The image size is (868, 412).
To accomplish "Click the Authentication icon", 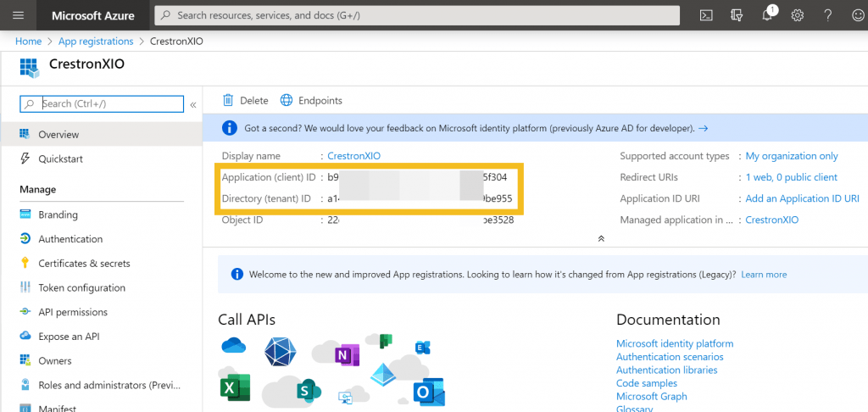I will 25,239.
